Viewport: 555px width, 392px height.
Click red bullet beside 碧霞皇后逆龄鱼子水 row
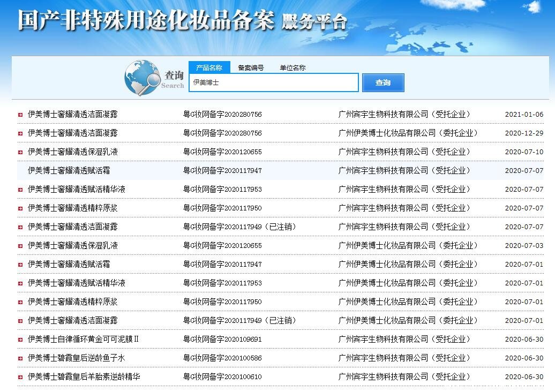point(20,358)
